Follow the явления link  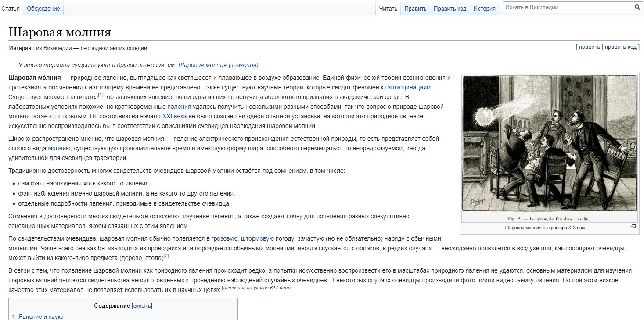pos(179,107)
